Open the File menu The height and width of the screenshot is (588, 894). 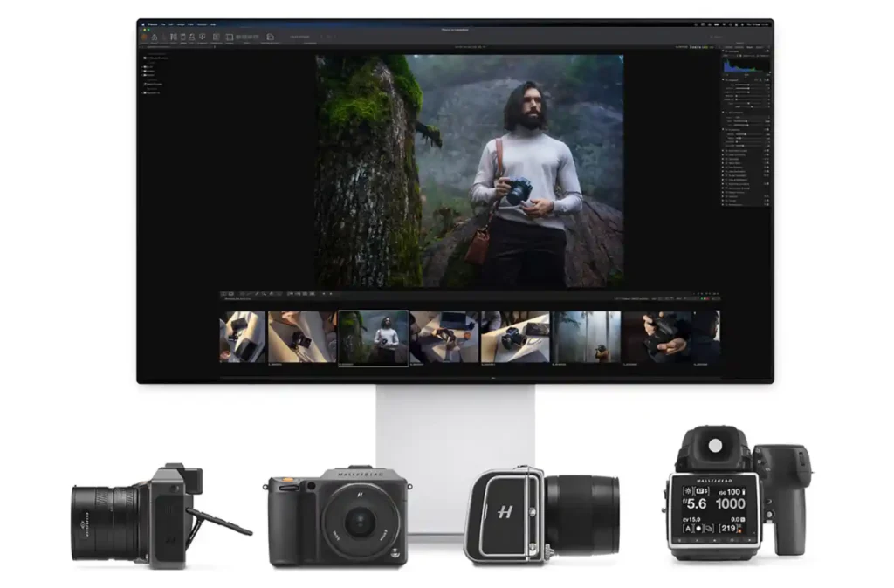162,26
